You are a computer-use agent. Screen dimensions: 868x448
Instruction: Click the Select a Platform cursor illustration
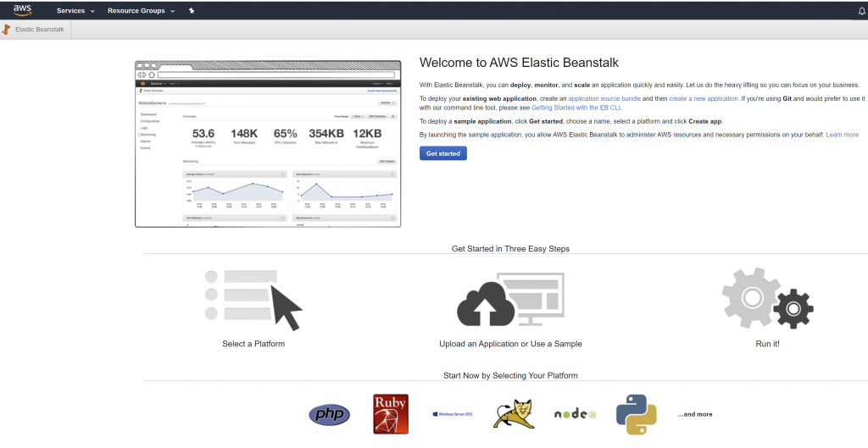point(253,300)
